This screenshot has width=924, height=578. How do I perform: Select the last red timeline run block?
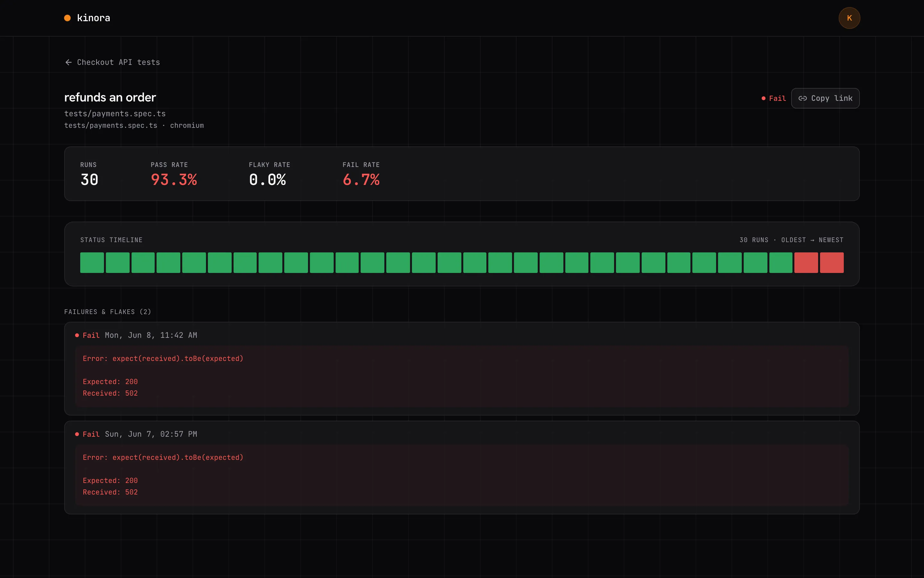coord(832,263)
